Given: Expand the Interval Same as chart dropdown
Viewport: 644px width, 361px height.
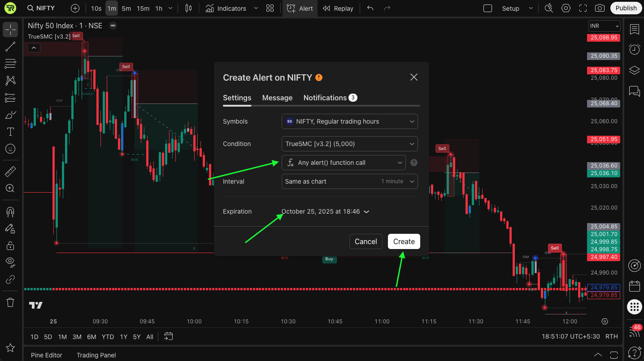Looking at the screenshot, I should click(349, 181).
